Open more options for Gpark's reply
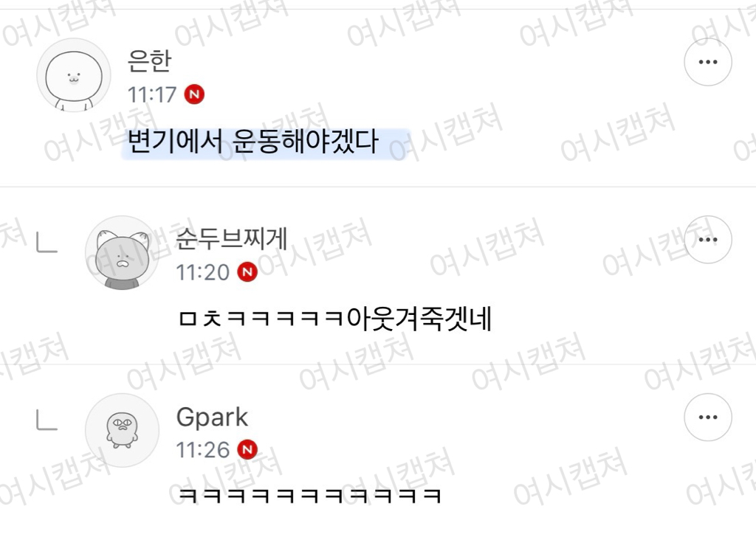The image size is (756, 537). (x=708, y=418)
